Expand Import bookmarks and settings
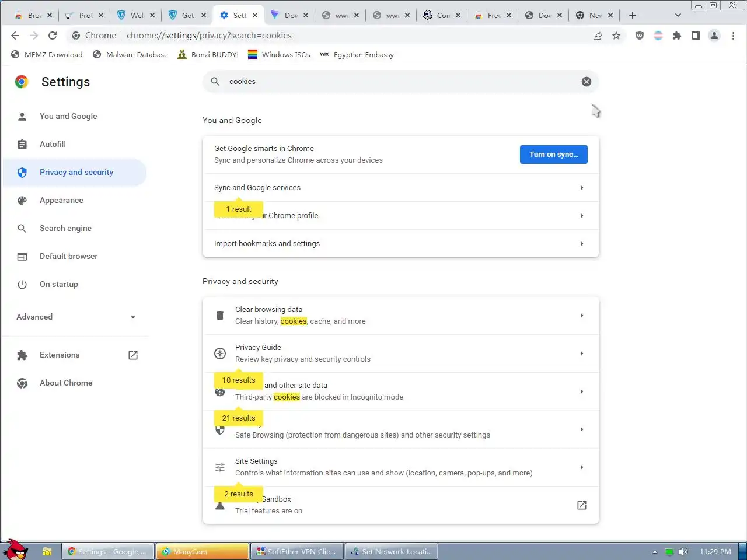Screen dimensions: 747x560 (401, 244)
